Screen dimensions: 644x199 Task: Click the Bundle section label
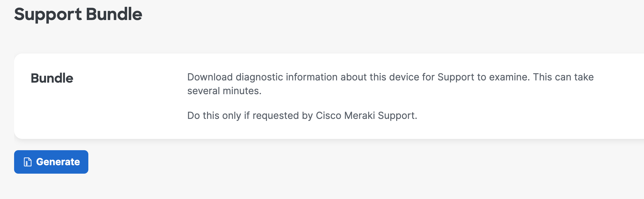point(52,78)
